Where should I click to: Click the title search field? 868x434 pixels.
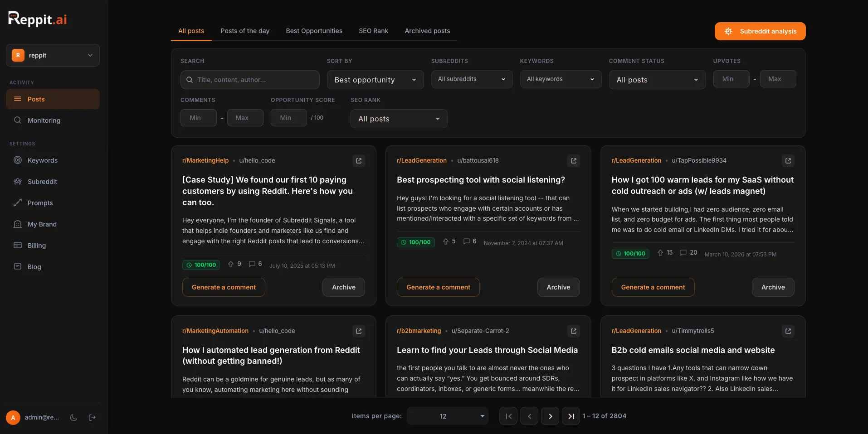coord(249,80)
